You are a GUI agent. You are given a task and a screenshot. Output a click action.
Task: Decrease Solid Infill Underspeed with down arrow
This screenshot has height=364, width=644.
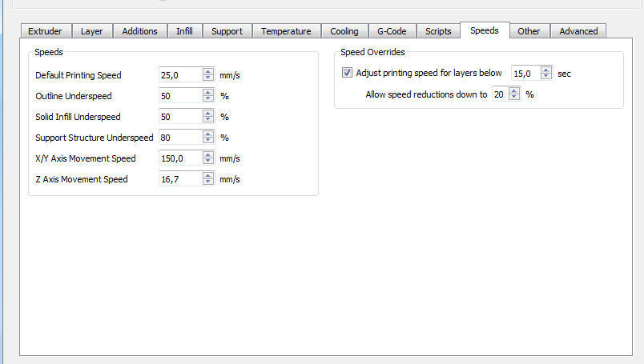point(208,121)
